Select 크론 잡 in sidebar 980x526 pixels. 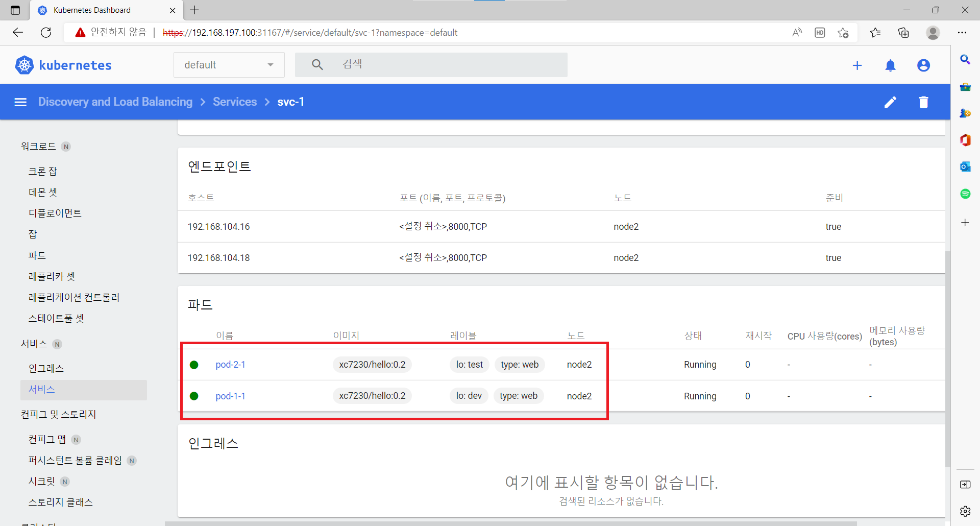tap(43, 171)
